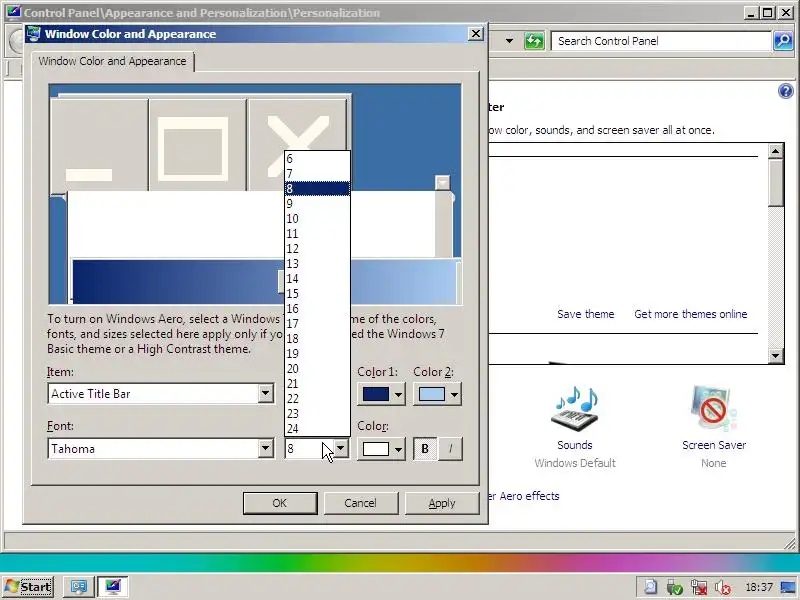
Task: Select font size 9 in dropdown list
Action: [317, 204]
